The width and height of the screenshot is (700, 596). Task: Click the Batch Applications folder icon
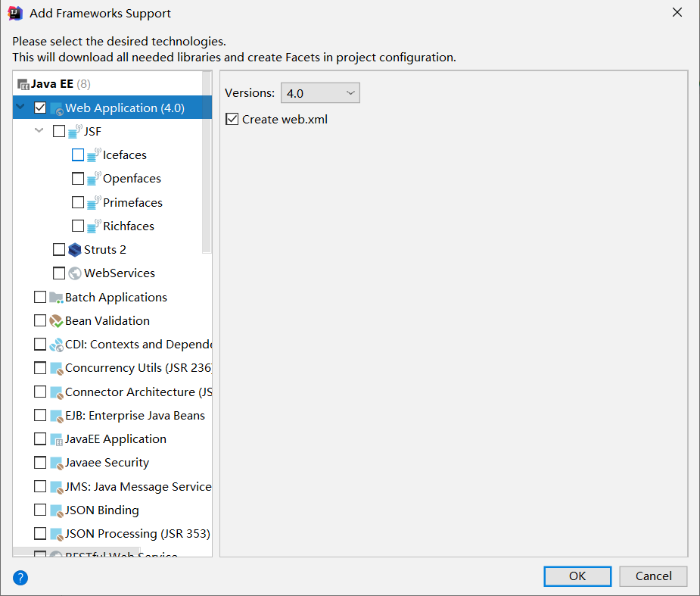click(x=56, y=298)
